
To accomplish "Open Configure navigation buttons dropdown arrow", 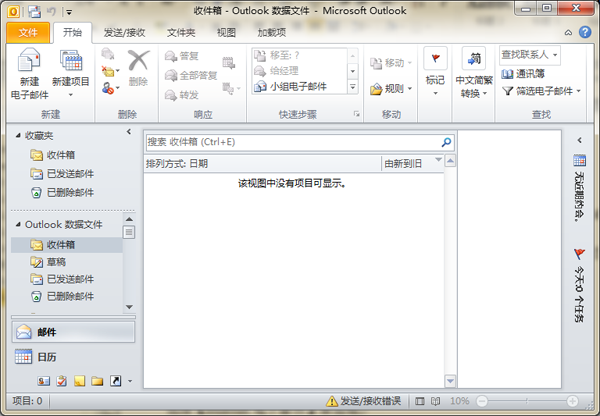I will click(x=130, y=381).
